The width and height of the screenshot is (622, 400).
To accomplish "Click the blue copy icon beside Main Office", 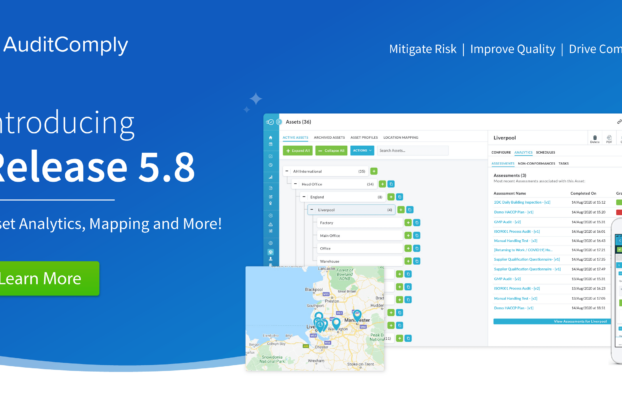I will (417, 235).
